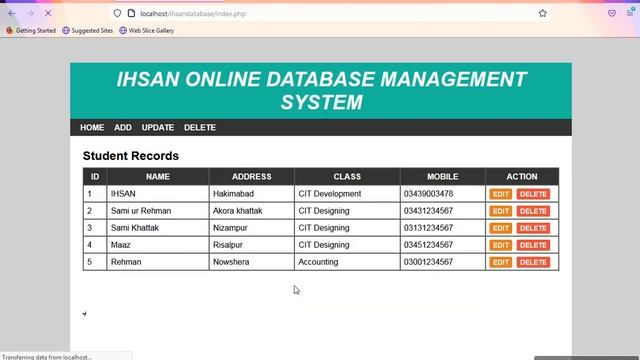Open the shield tracking protection icon
The image size is (640, 360).
point(117,13)
